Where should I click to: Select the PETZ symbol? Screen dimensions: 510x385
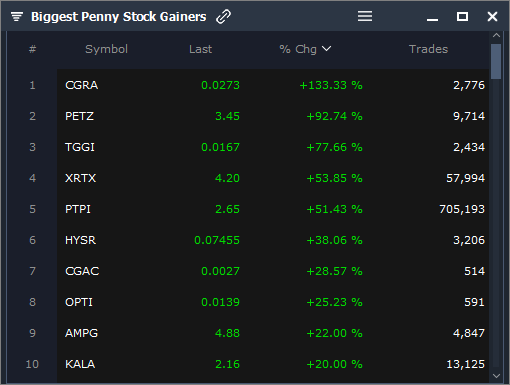click(79, 116)
